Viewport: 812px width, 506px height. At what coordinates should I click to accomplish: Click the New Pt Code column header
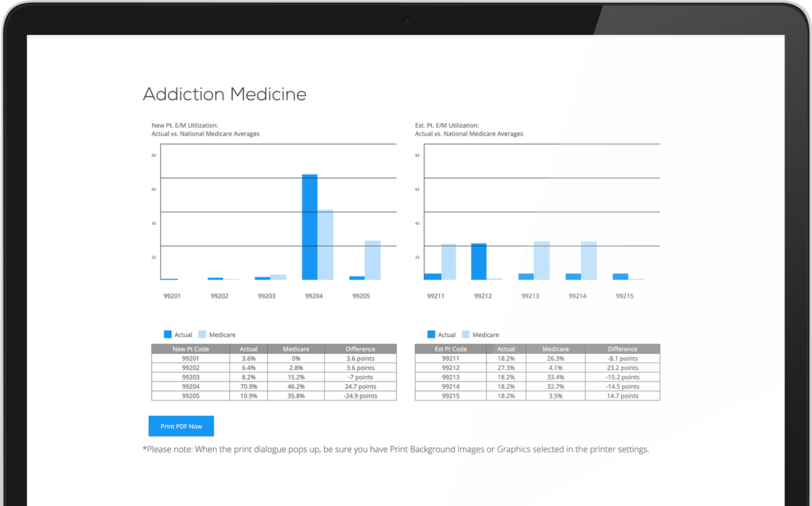pyautogui.click(x=191, y=349)
